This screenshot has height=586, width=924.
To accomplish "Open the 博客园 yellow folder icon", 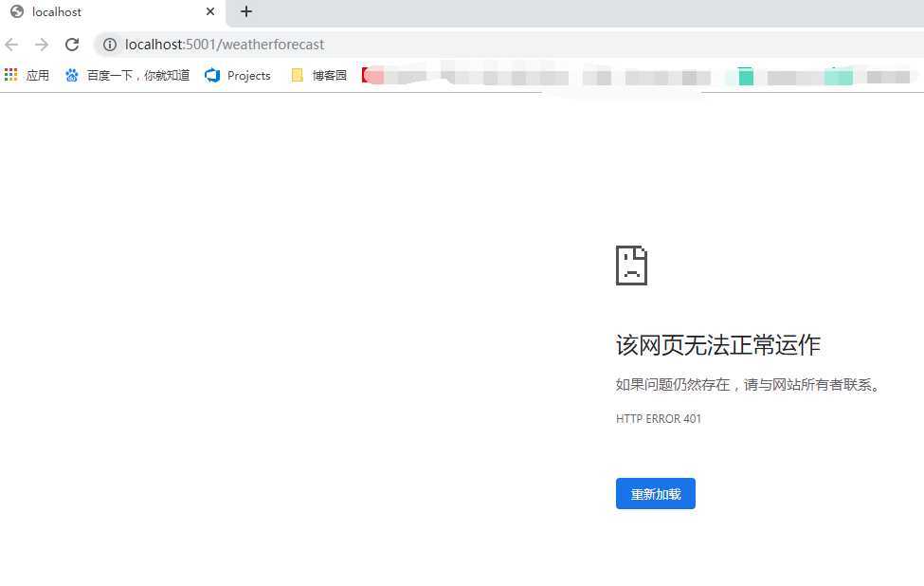I will pos(297,75).
